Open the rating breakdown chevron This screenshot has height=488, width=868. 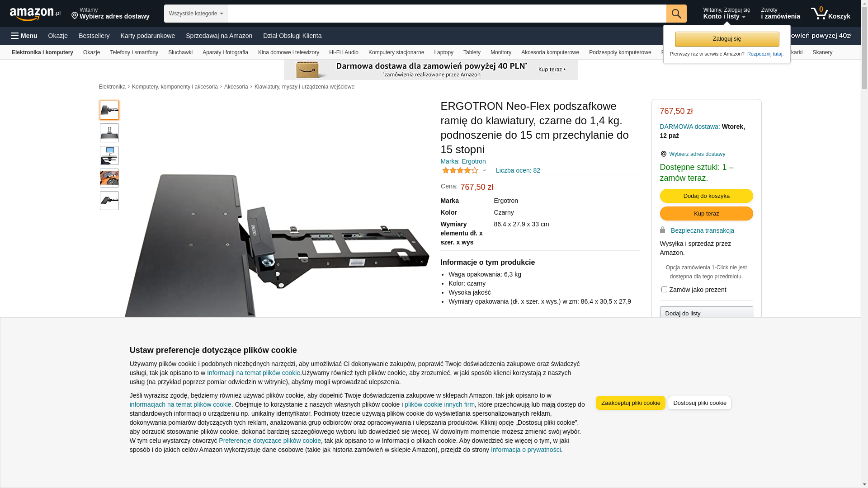[x=484, y=170]
